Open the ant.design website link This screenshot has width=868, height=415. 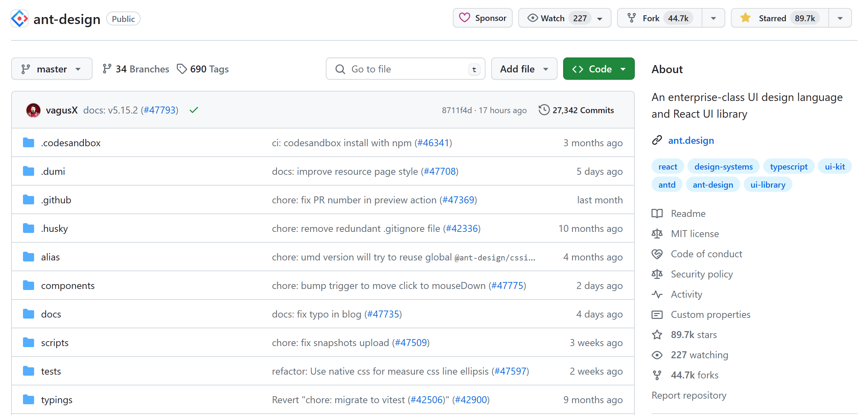pos(691,141)
